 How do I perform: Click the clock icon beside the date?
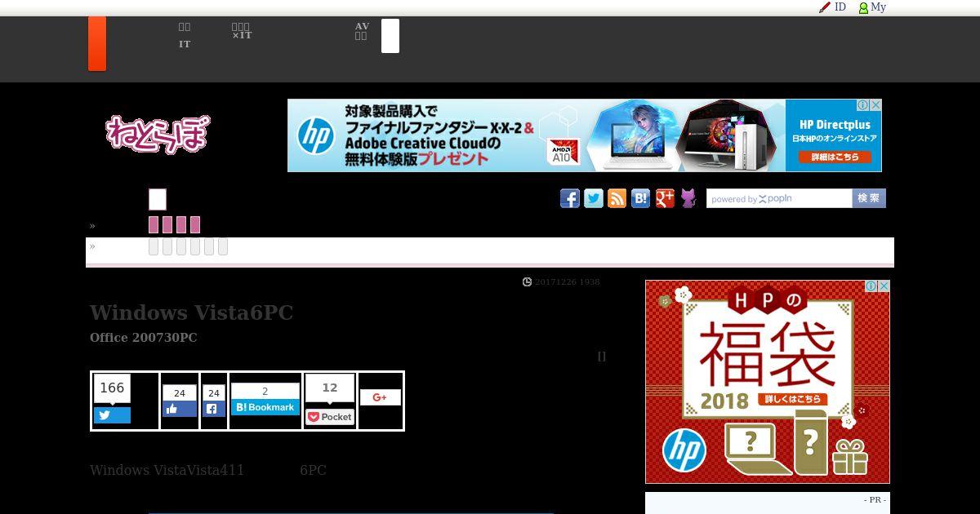[527, 282]
